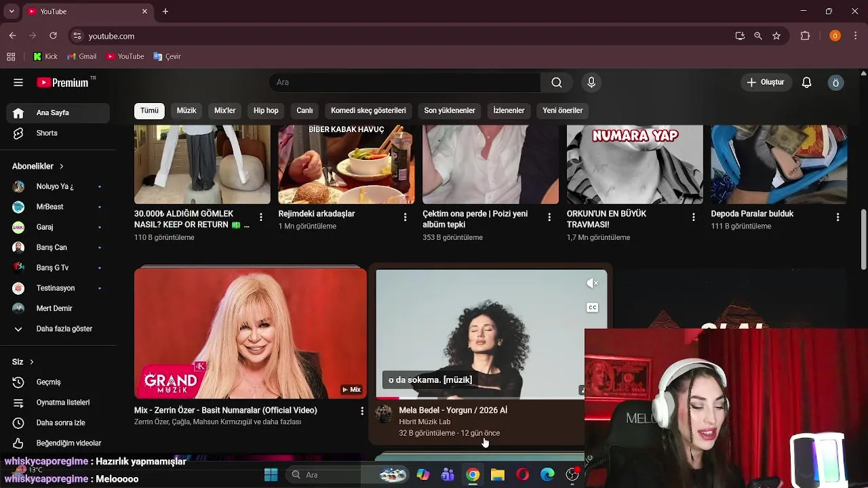Select the Canlı filter chip
The width and height of the screenshot is (868, 488).
click(304, 110)
